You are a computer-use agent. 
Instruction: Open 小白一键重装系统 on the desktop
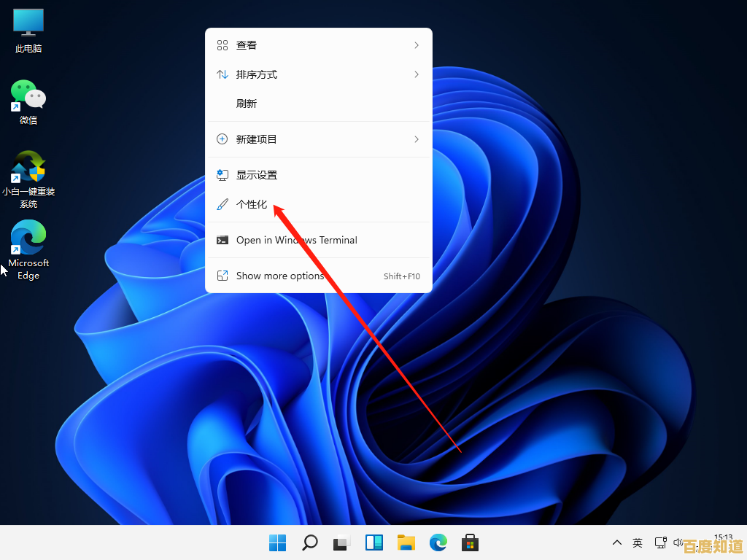coord(28,168)
